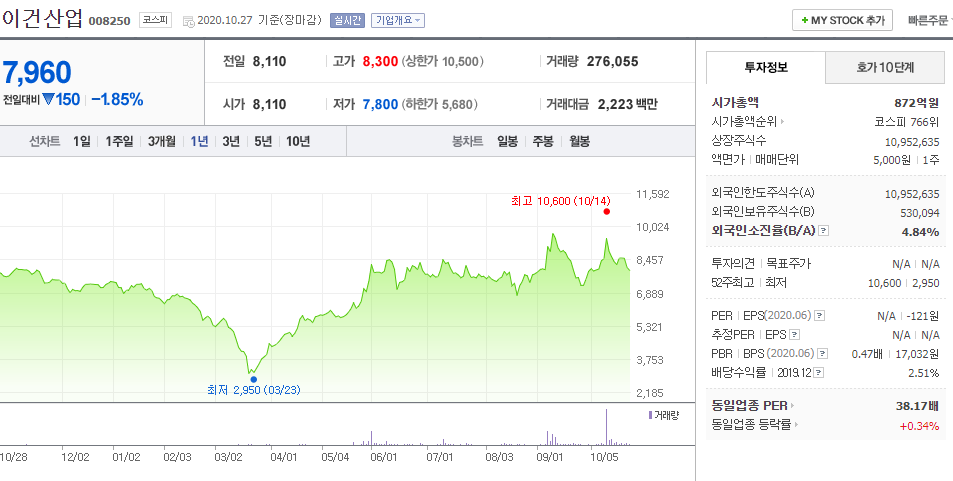Image resolution: width=953 pixels, height=481 pixels.
Task: Click the current price 7,960
Action: coord(38,72)
